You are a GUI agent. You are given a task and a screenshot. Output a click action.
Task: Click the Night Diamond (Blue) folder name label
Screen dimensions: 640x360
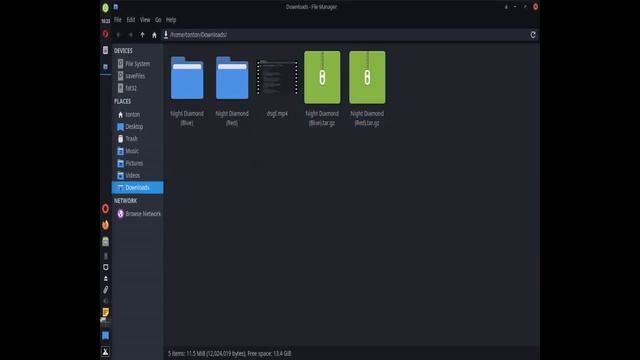click(x=187, y=118)
